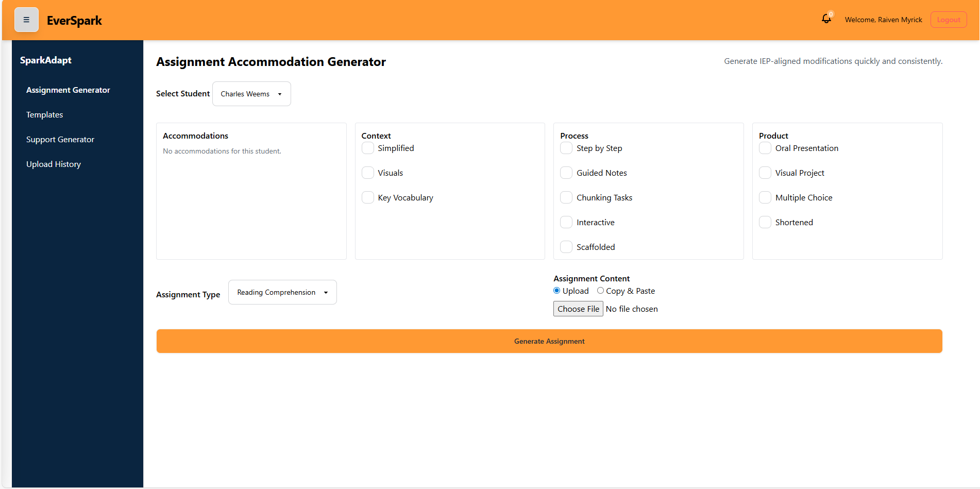
Task: Check the Visuals accommodation
Action: tap(367, 173)
